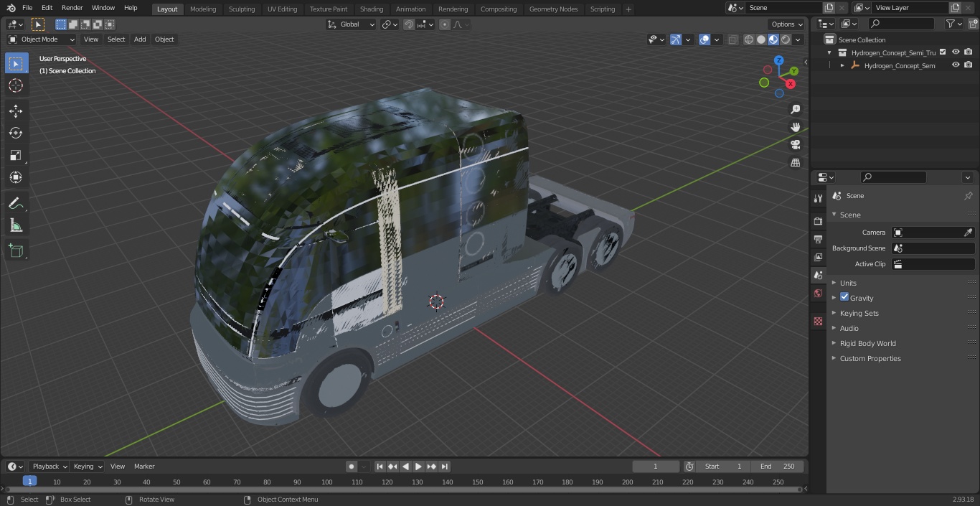This screenshot has width=980, height=506.
Task: Open Global transform orientation dropdown
Action: point(352,24)
